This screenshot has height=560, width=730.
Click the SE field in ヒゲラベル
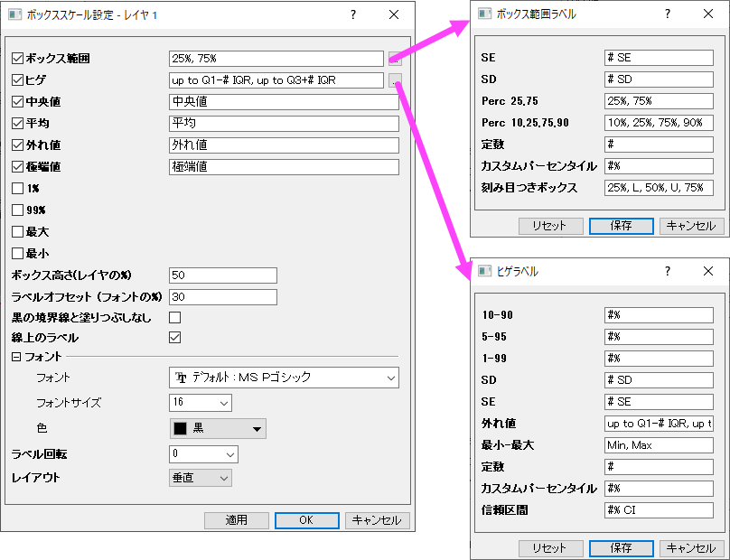coord(659,402)
